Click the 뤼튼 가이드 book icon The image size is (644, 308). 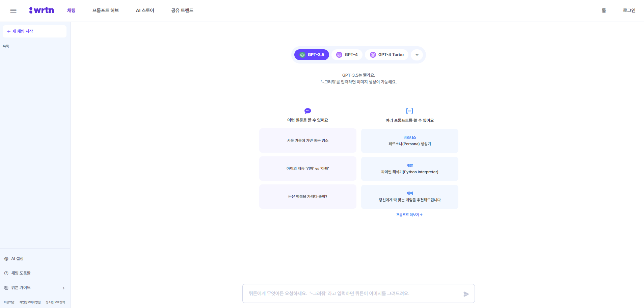(x=6, y=288)
